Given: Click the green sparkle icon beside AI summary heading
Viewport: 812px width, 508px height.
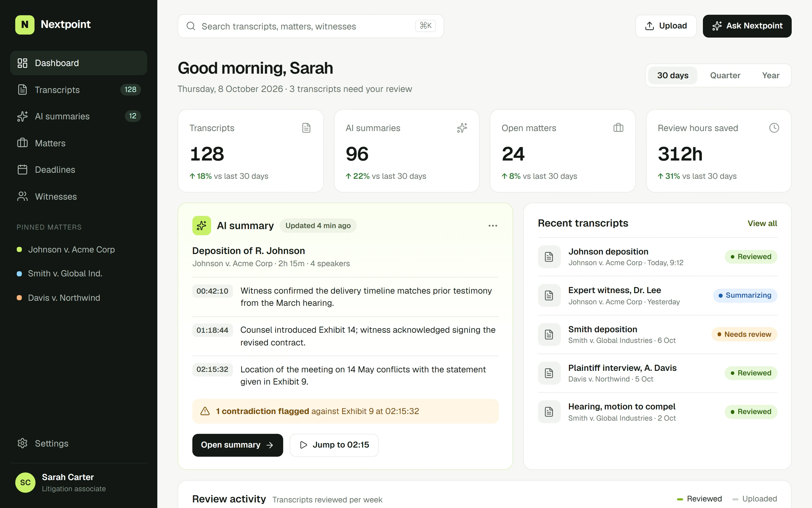Looking at the screenshot, I should 201,226.
